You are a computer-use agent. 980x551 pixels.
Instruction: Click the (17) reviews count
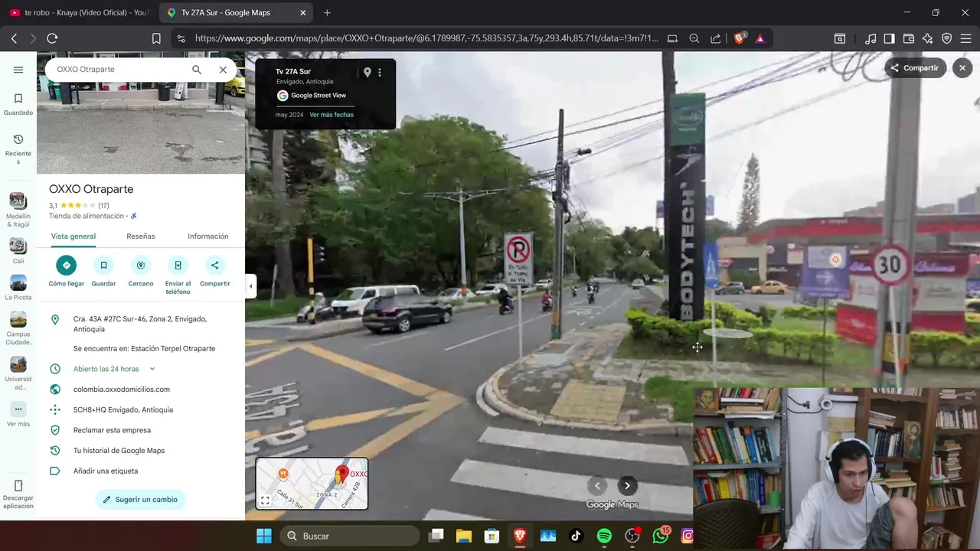click(103, 206)
